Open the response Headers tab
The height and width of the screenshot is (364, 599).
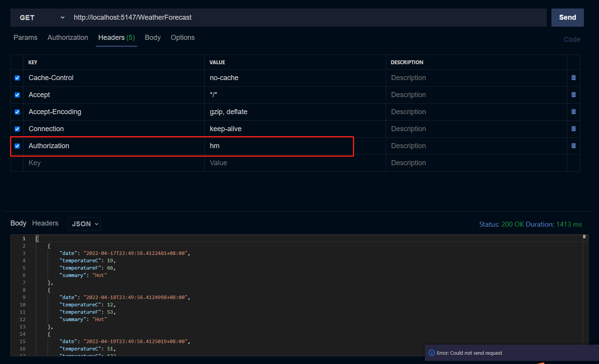[x=45, y=223]
